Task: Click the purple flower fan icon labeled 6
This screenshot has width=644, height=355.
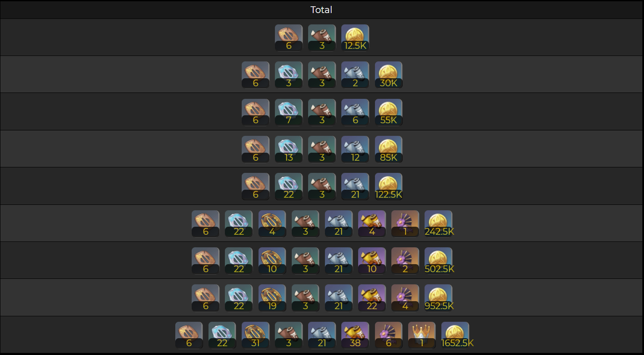Action: [388, 335]
